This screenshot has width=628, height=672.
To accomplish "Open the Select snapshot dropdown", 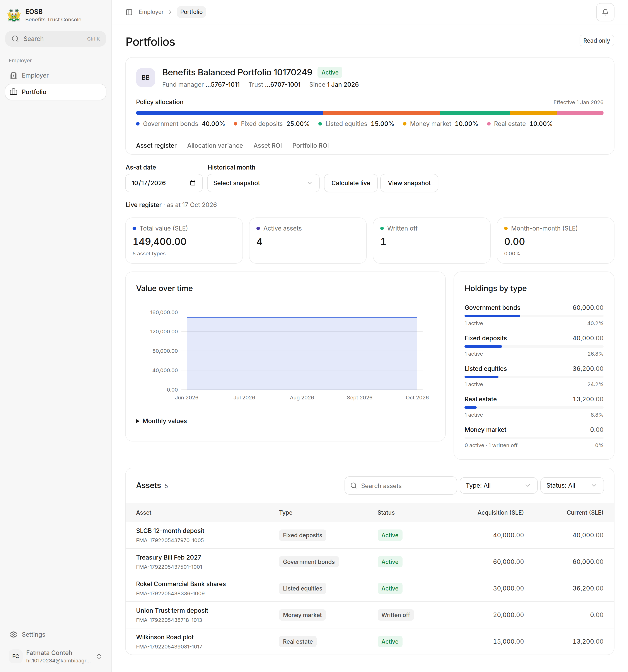I will click(x=263, y=183).
